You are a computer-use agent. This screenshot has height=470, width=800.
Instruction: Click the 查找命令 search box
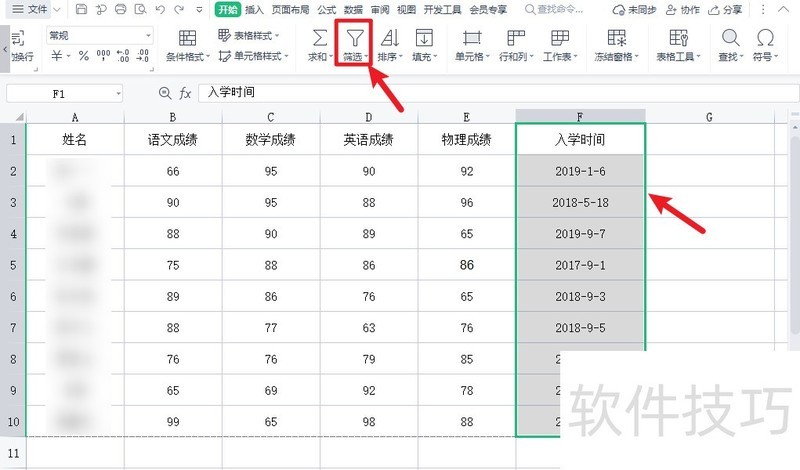554,9
